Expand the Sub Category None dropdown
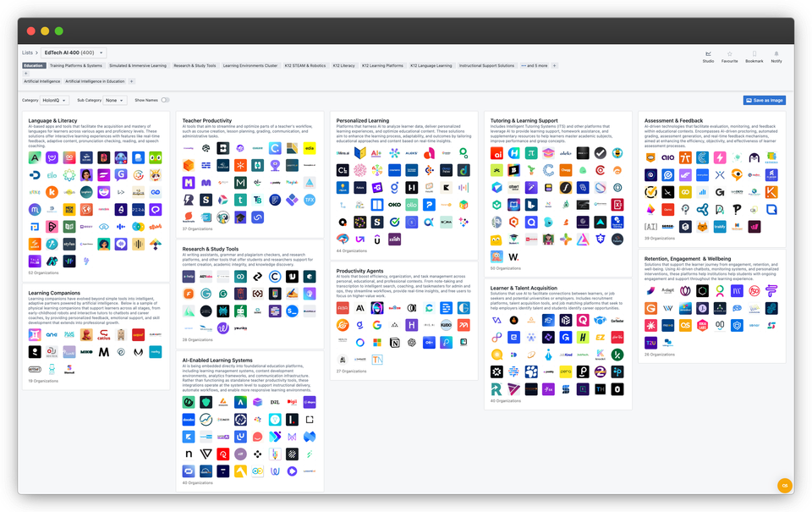 115,99
